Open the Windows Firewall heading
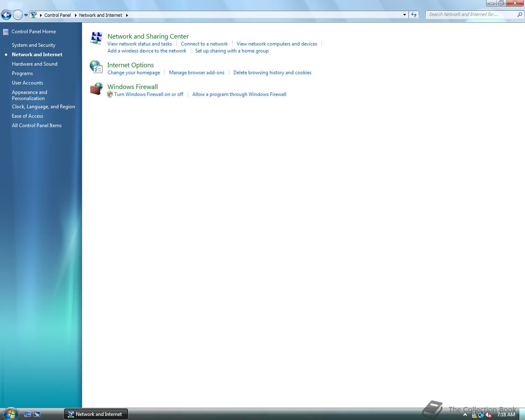 pyautogui.click(x=132, y=87)
